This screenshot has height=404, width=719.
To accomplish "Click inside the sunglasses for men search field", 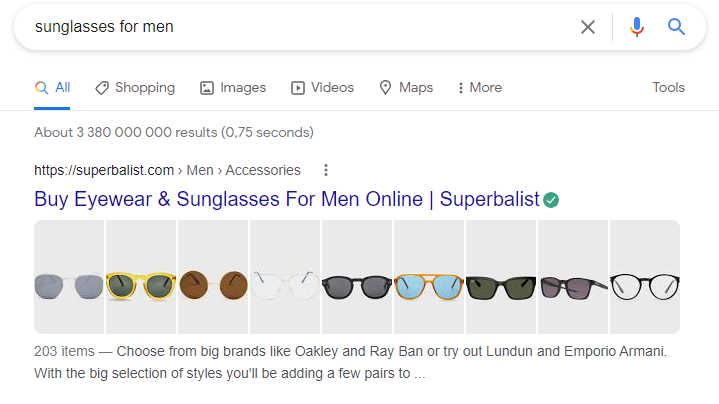I will (x=300, y=27).
